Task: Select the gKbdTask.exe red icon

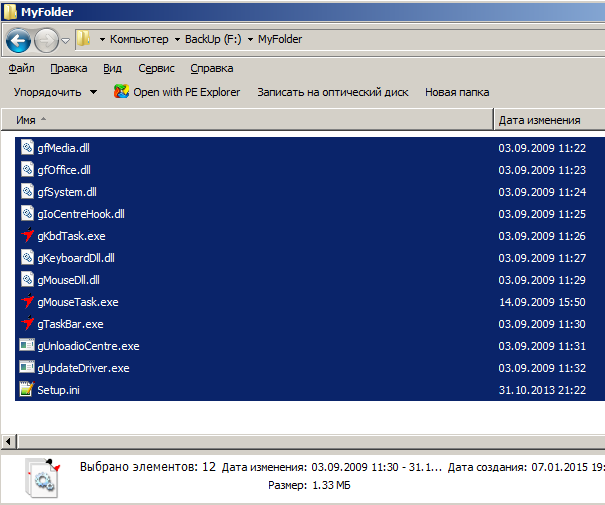Action: (27, 236)
